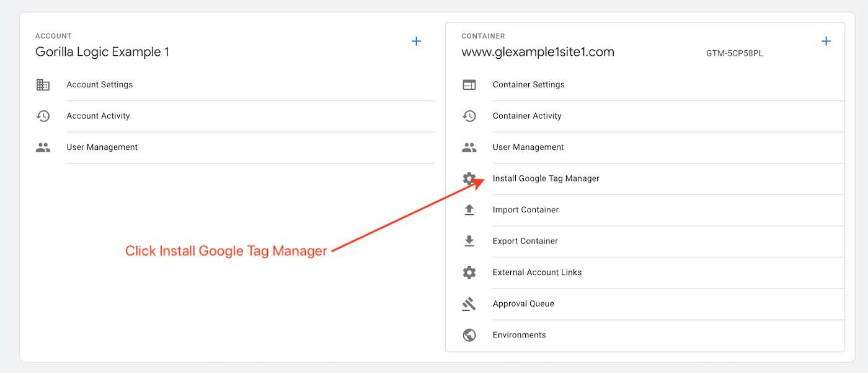Click the container ID GTM-5CP58PL
Viewport: 868px width, 374px height.
tap(735, 53)
